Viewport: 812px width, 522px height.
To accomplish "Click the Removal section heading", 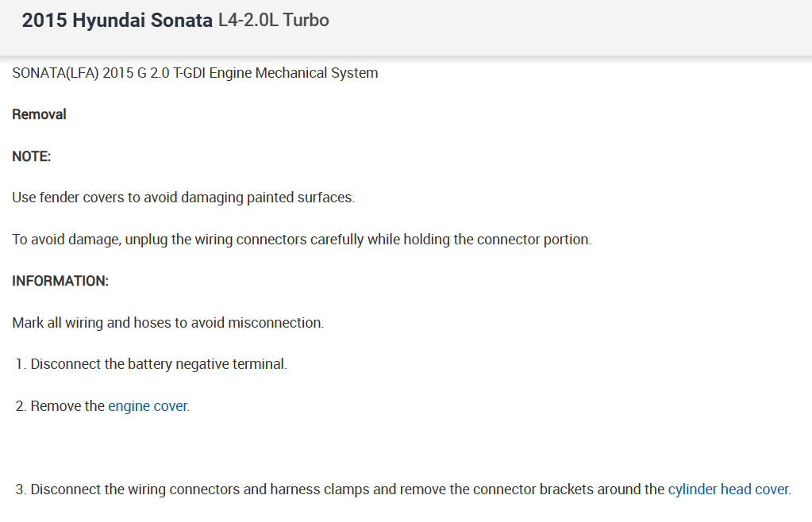I will pos(40,114).
